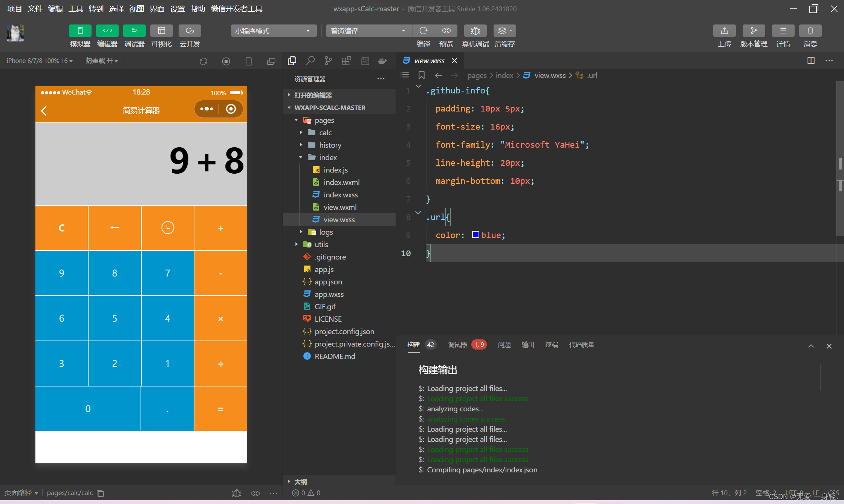Viewport: 844px width, 504px height.
Task: Click the real device debug bug icon
Action: [x=475, y=31]
